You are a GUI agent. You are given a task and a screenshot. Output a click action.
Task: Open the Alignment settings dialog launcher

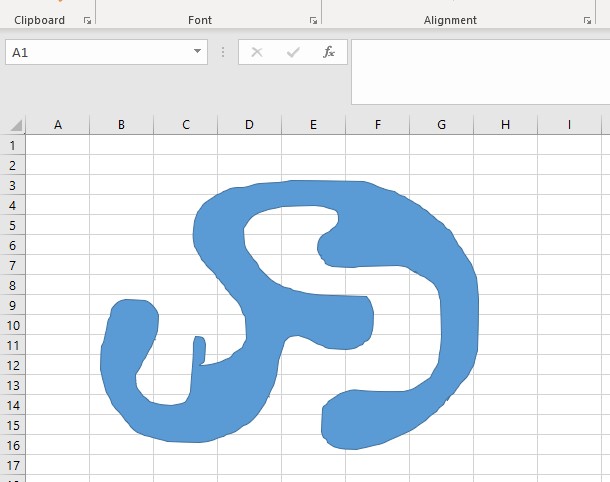(587, 20)
